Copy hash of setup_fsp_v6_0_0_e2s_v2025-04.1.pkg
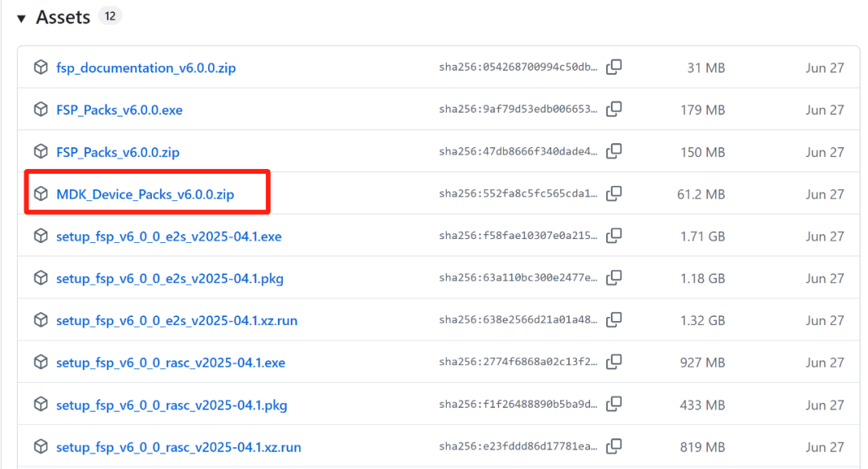The height and width of the screenshot is (469, 868). (614, 278)
